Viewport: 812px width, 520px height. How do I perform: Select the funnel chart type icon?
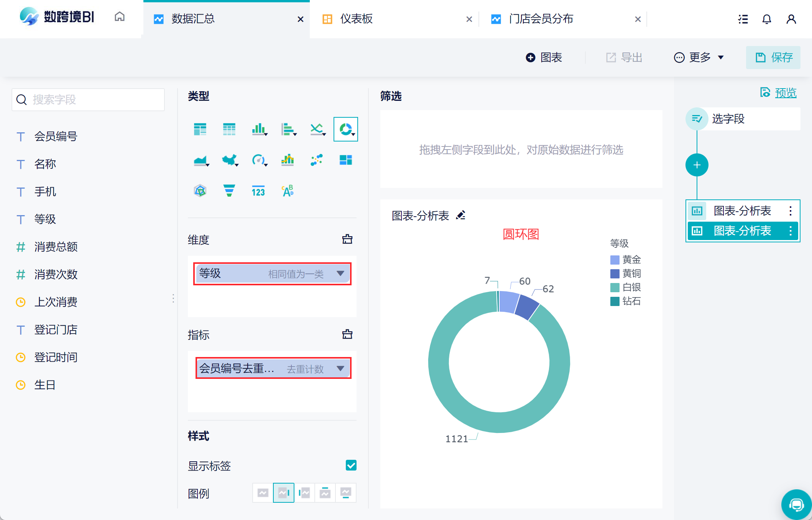[229, 191]
